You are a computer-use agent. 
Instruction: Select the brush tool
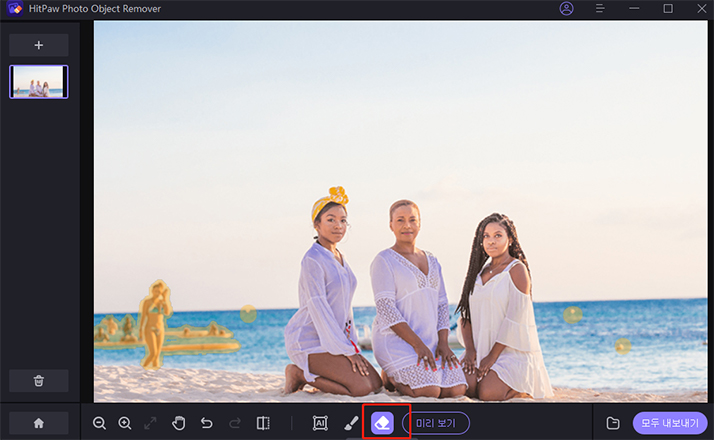point(350,423)
